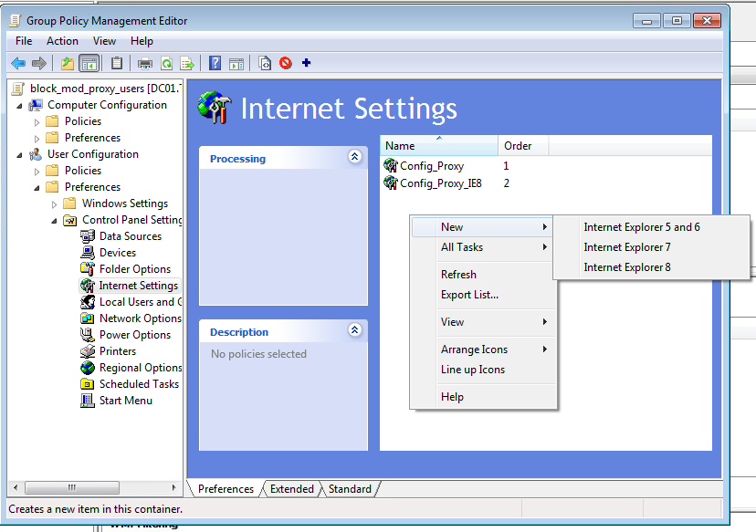The height and width of the screenshot is (532, 756).
Task: Open Help via blue question mark icon
Action: coord(215,63)
